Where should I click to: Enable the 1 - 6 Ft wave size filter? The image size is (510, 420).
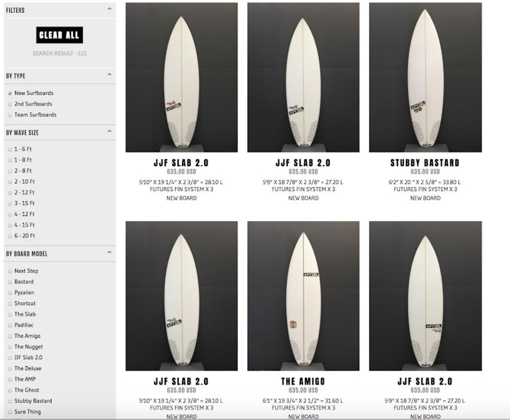10,149
